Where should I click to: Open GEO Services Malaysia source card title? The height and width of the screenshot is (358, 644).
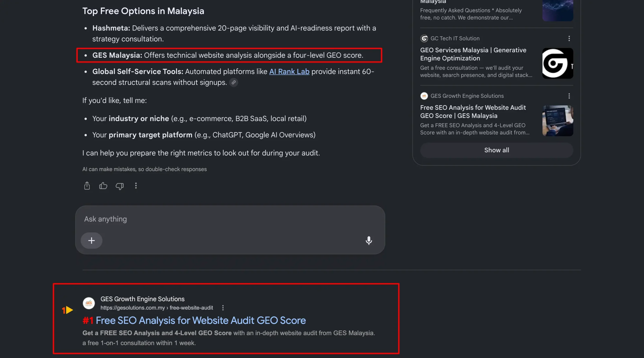(473, 54)
